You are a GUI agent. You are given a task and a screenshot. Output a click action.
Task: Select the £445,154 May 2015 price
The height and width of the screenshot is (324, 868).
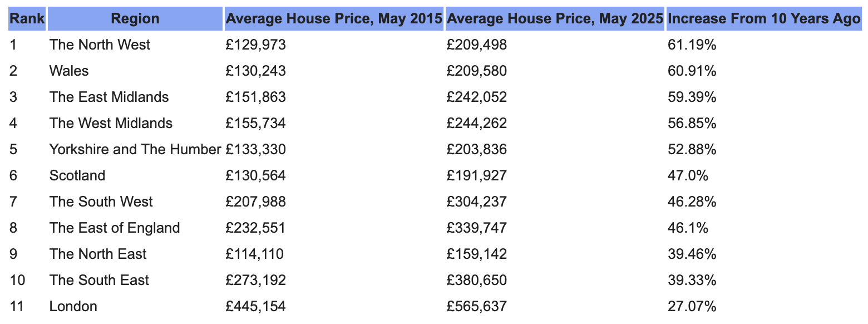(x=255, y=306)
